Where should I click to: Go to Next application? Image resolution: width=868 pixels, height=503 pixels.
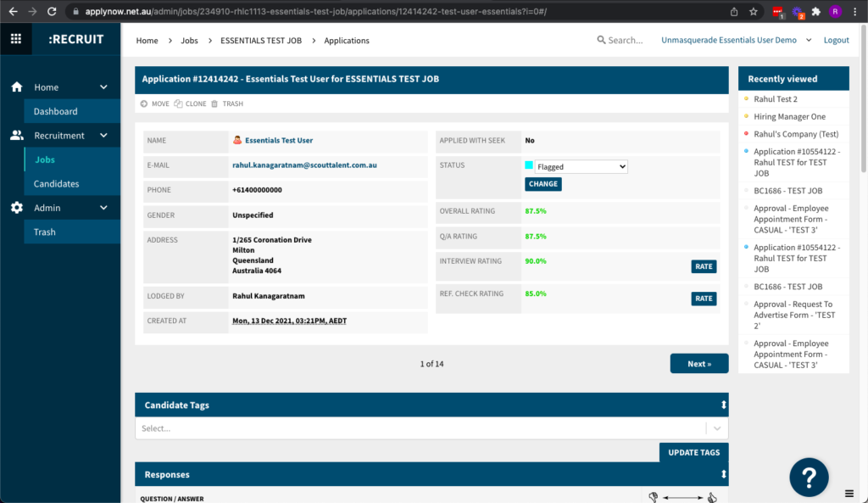point(699,363)
